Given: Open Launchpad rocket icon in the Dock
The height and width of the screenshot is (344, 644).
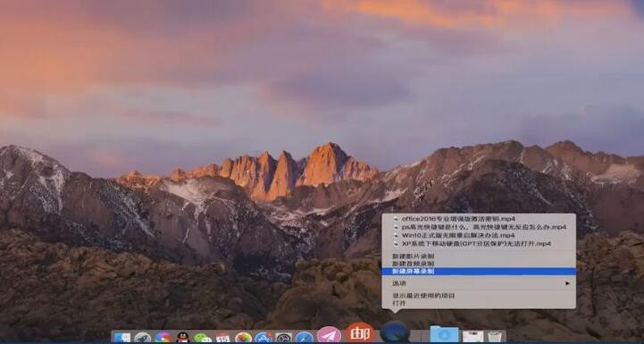Looking at the screenshot, I should pos(142,338).
